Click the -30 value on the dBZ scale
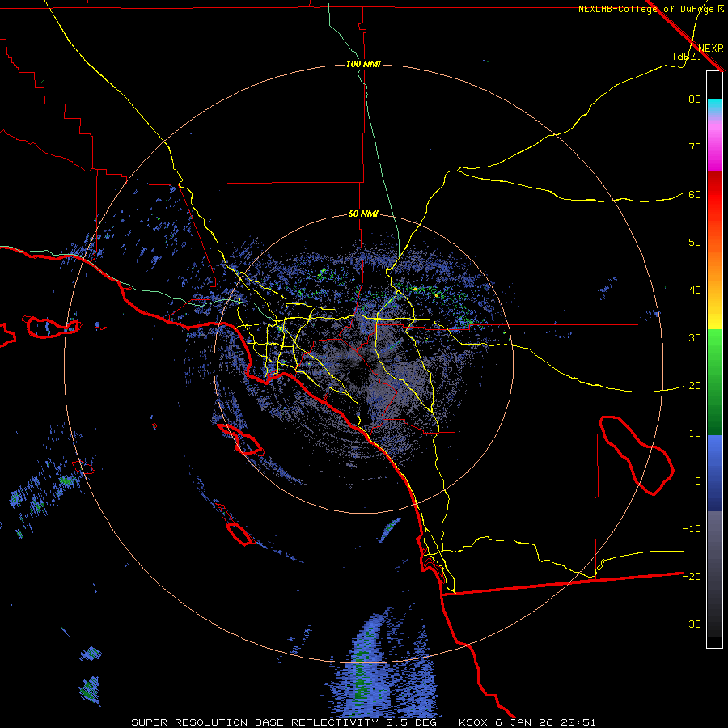The width and height of the screenshot is (728, 728). point(692,624)
